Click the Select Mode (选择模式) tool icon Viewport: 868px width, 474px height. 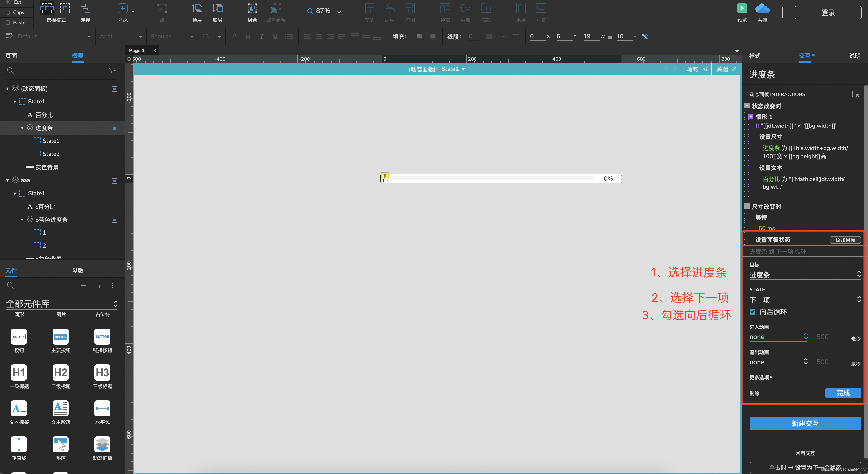[x=47, y=8]
